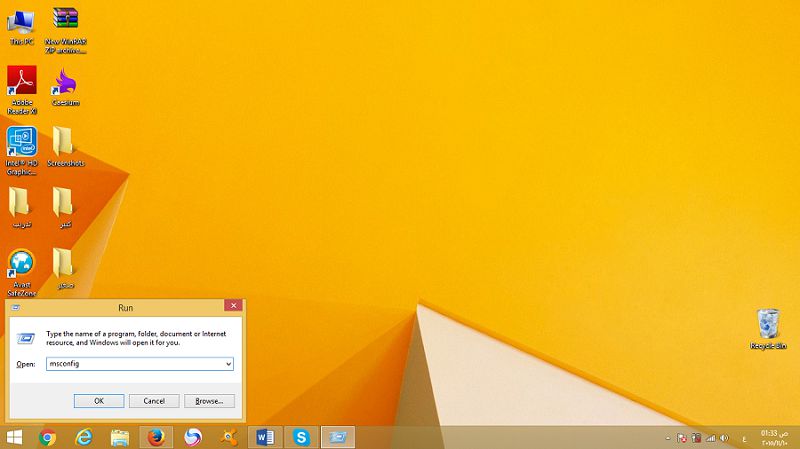Switch to Firefox in the taskbar
Viewport: 800px width, 449px height.
tap(156, 437)
